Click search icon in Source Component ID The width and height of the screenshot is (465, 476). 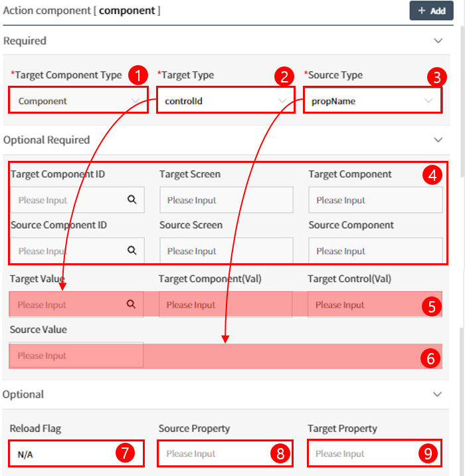coord(132,251)
